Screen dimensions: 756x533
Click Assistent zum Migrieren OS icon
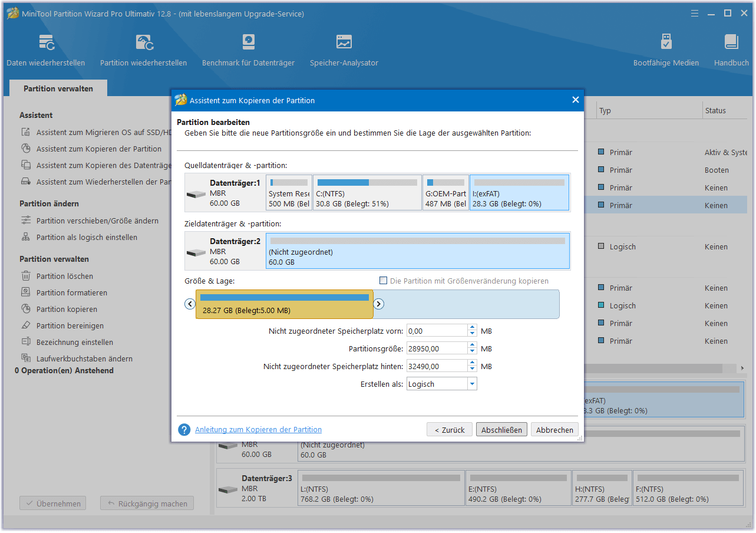tap(26, 132)
